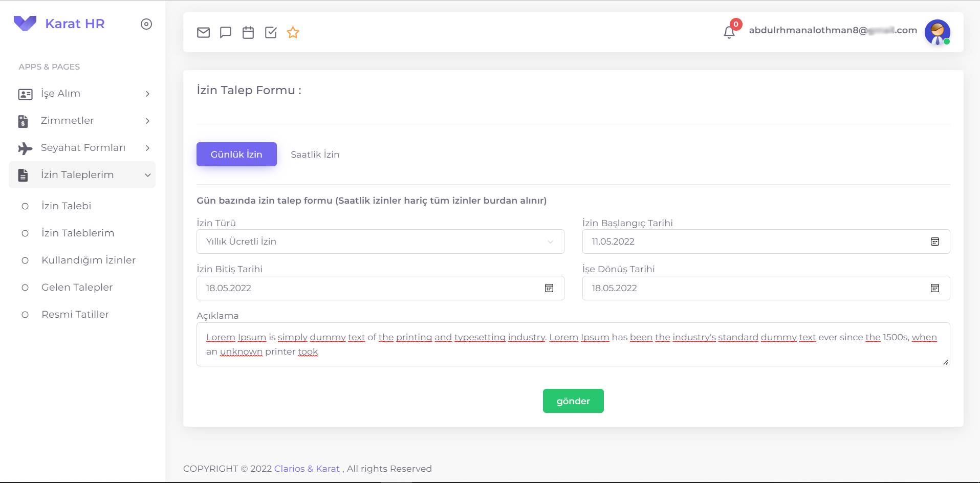Image resolution: width=980 pixels, height=483 pixels.
Task: Select the İzin Talebi radio marker
Action: [25, 206]
